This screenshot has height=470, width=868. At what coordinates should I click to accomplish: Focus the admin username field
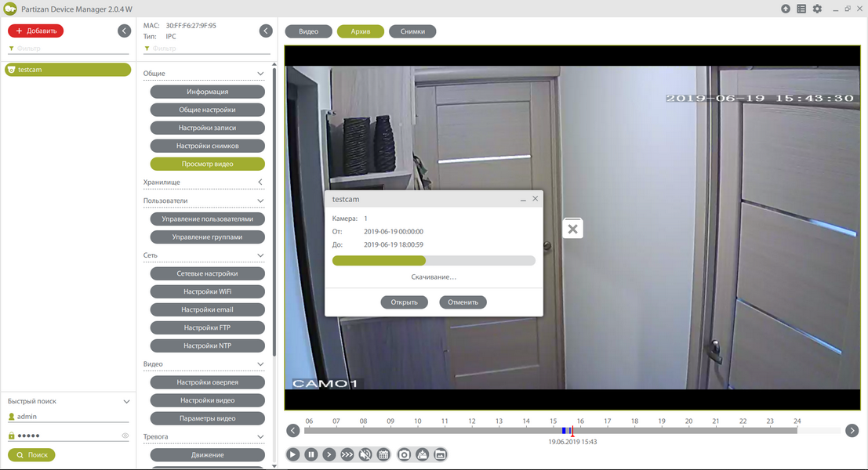[x=68, y=417]
